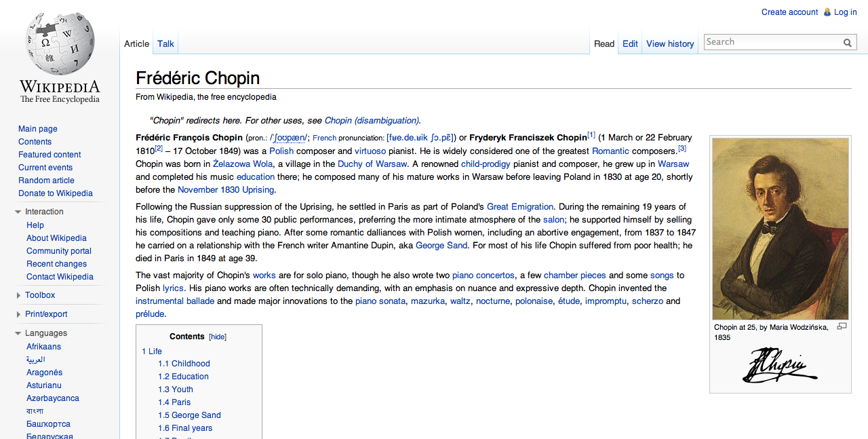Switch to the Talk tab

(165, 43)
